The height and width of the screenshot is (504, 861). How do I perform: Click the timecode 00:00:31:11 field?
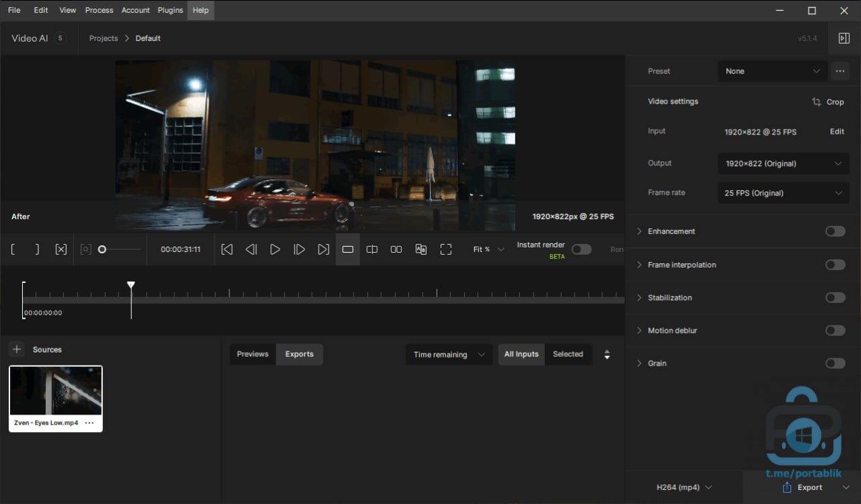[x=180, y=249]
